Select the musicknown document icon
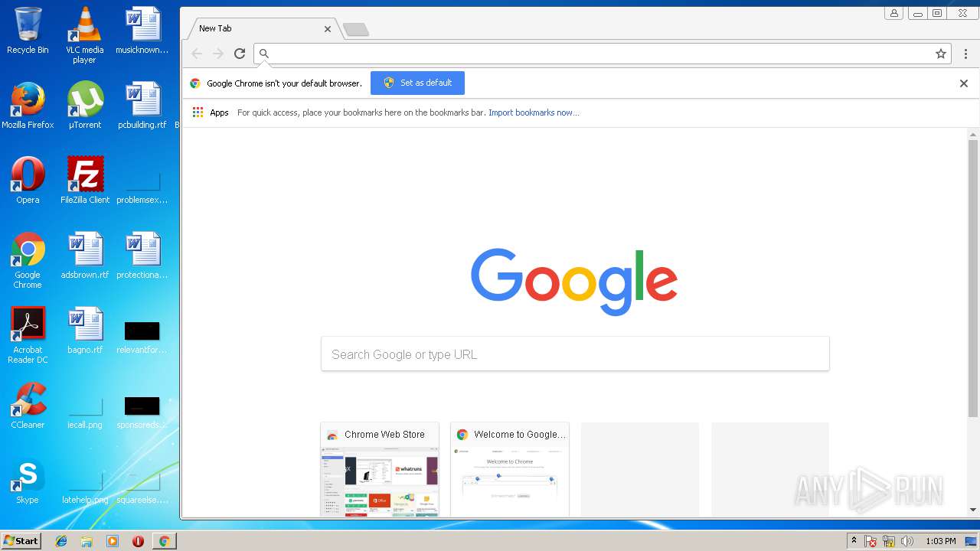 point(142,31)
